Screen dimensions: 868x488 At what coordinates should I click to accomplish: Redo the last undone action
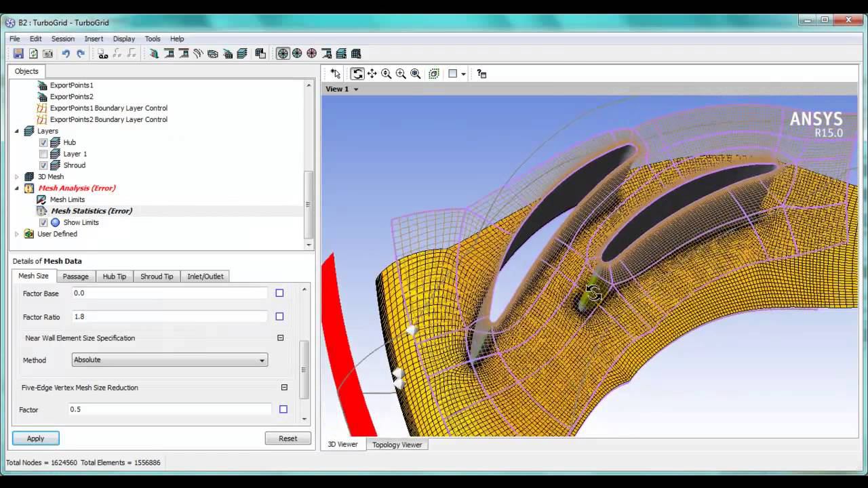[81, 54]
